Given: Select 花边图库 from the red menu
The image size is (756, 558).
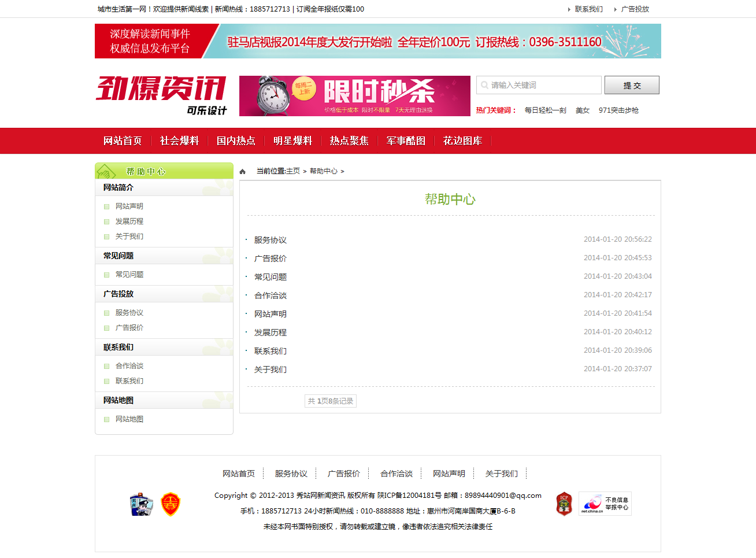Looking at the screenshot, I should [462, 141].
